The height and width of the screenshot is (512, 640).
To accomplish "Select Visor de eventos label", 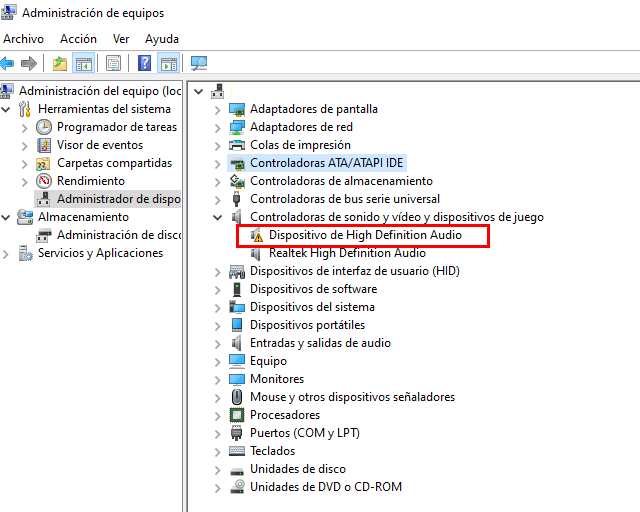I will coord(100,145).
